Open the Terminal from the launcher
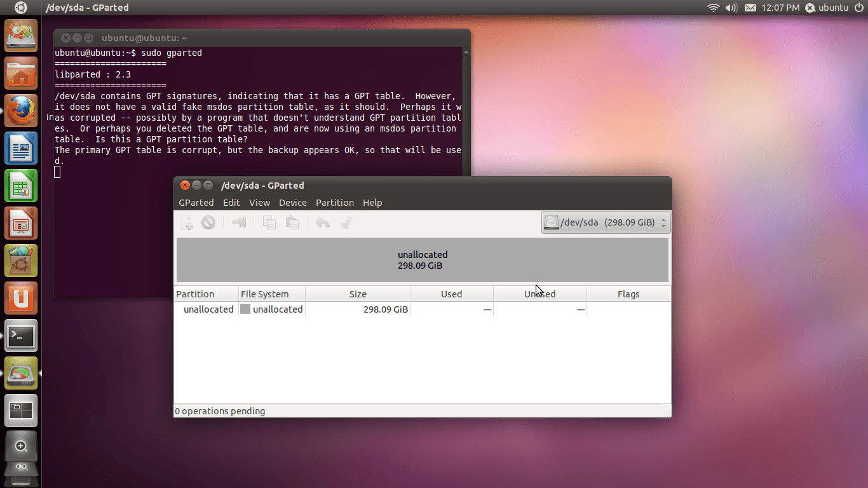The height and width of the screenshot is (488, 868). (21, 335)
